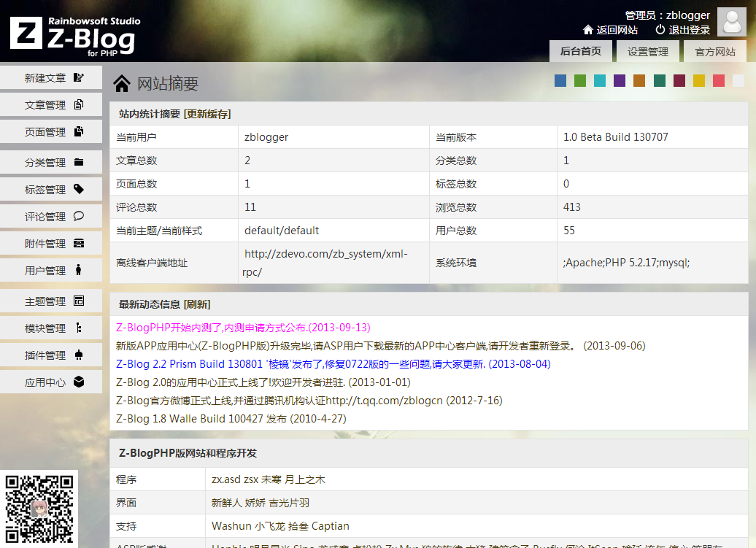Click the admin avatar thumbnail top right
The image size is (756, 548).
[x=731, y=22]
